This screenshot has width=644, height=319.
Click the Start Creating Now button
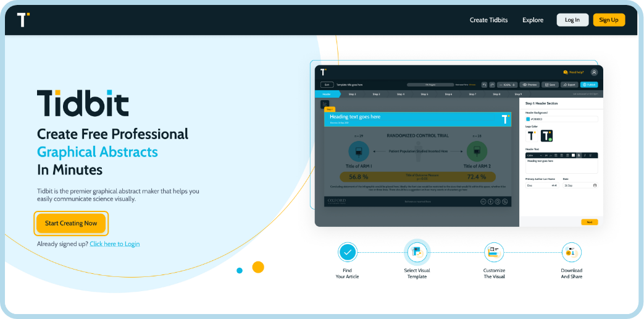click(71, 223)
